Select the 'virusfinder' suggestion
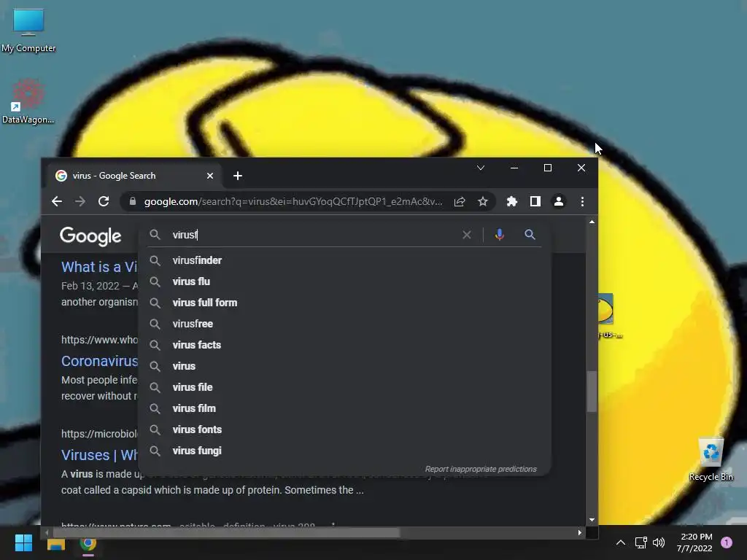The image size is (747, 560). (345, 260)
